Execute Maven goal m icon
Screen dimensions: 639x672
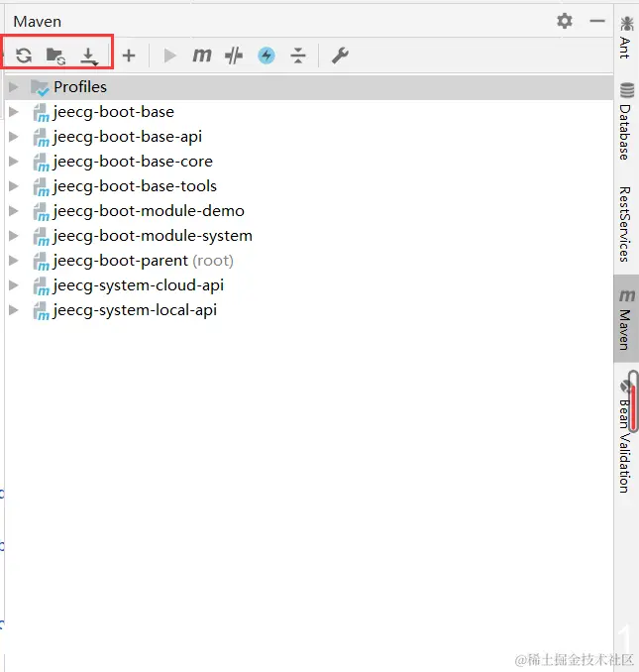point(202,56)
